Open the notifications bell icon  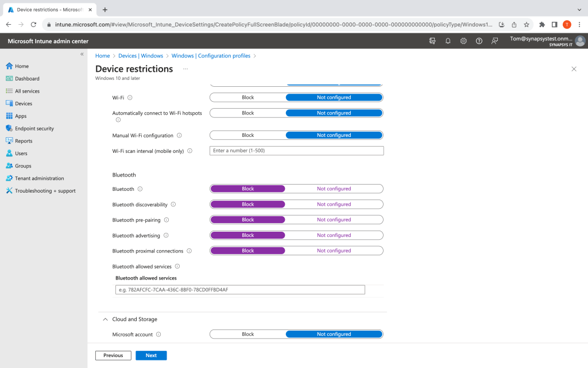(x=448, y=41)
